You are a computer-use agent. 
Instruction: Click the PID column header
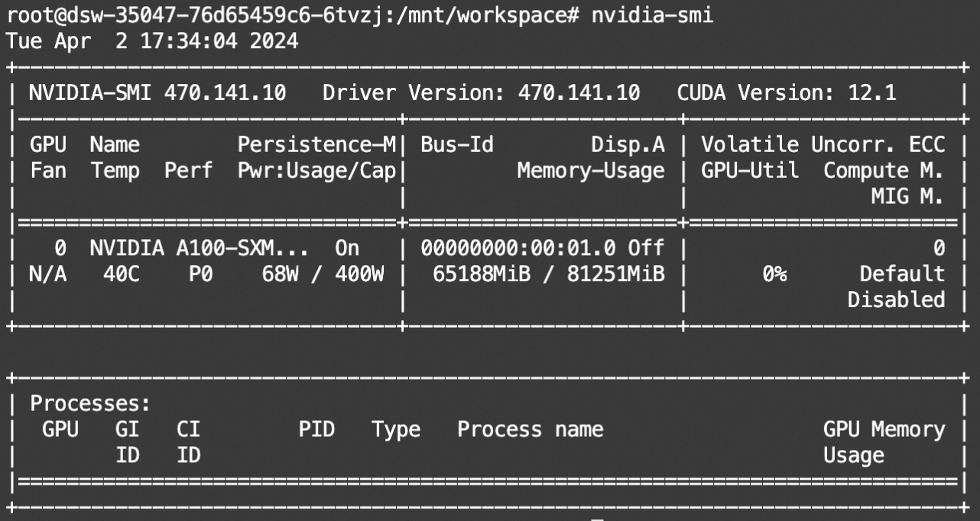pyautogui.click(x=316, y=429)
